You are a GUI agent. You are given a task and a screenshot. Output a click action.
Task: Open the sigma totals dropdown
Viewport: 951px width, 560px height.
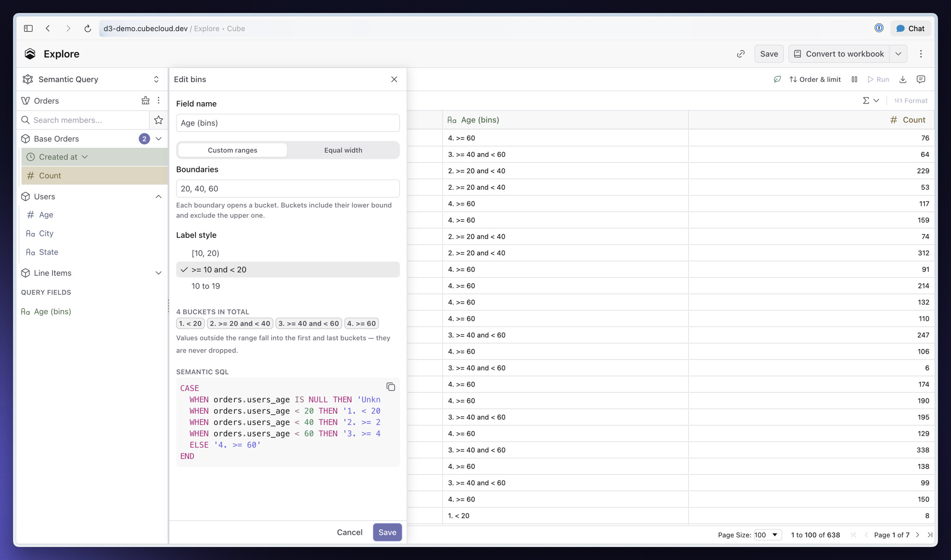point(871,100)
